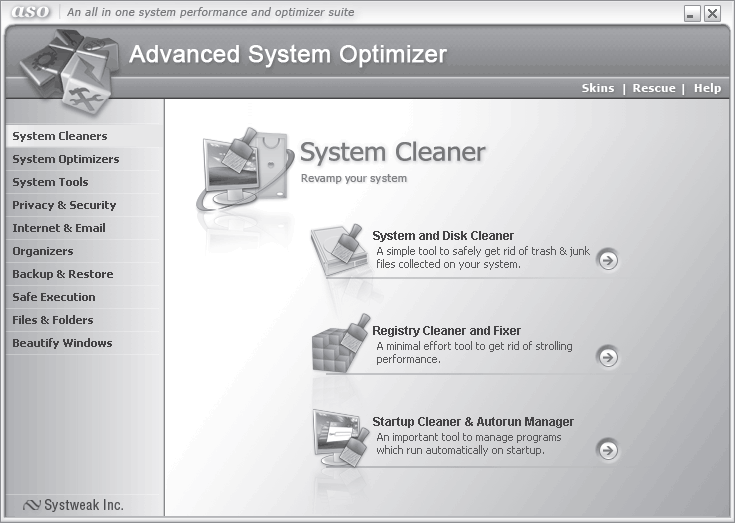Click the arrow beside Registry Cleaner and Fixer
The height and width of the screenshot is (523, 735).
pyautogui.click(x=607, y=356)
